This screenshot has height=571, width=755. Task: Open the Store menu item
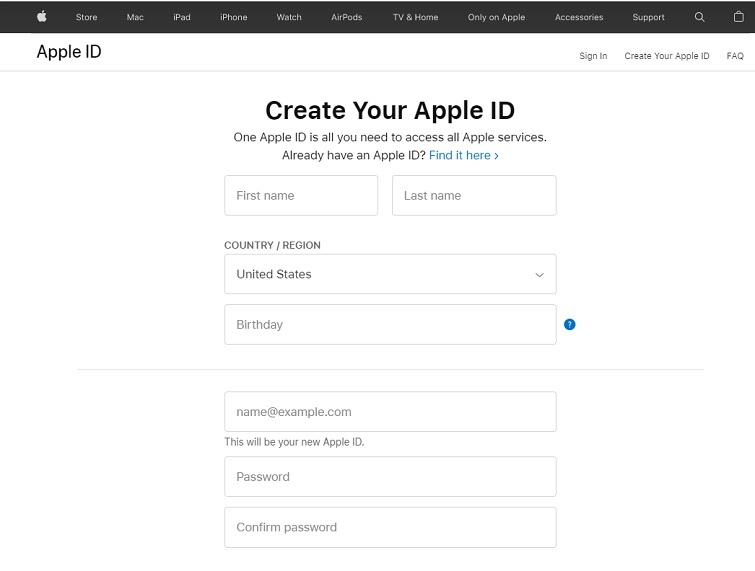(87, 17)
